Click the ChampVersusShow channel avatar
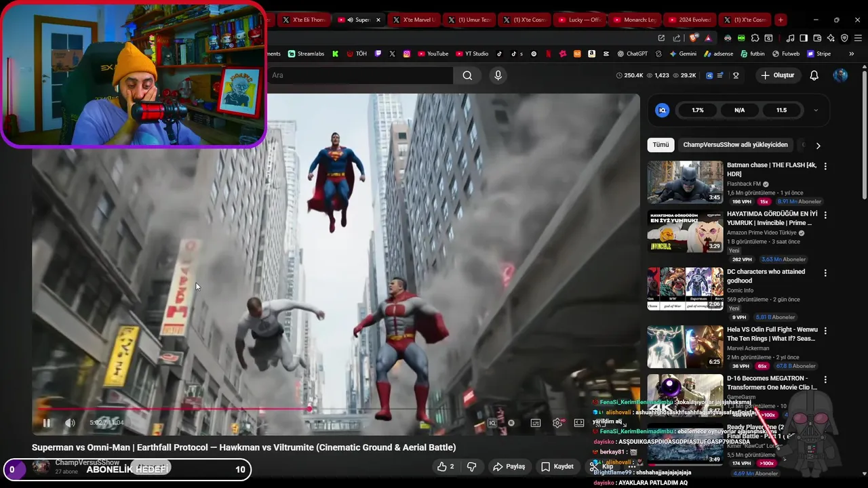This screenshot has height=488, width=868. pyautogui.click(x=41, y=466)
